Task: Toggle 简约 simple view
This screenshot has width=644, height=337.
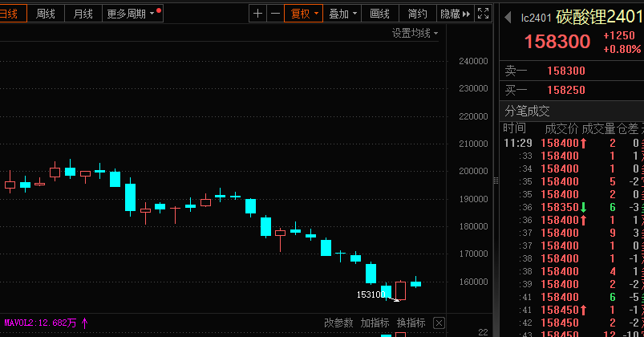Action: coord(417,14)
